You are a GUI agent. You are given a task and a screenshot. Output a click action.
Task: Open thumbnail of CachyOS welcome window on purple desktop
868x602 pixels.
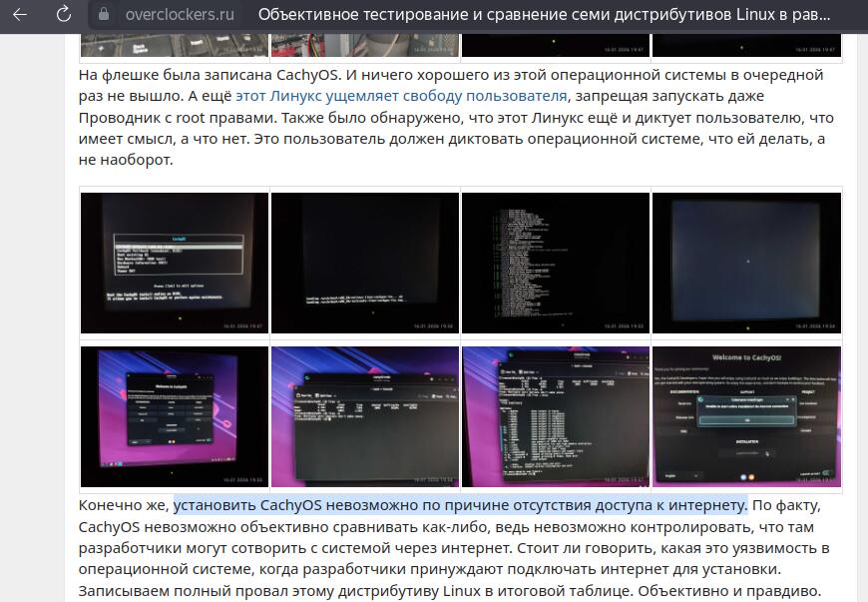pyautogui.click(x=175, y=416)
